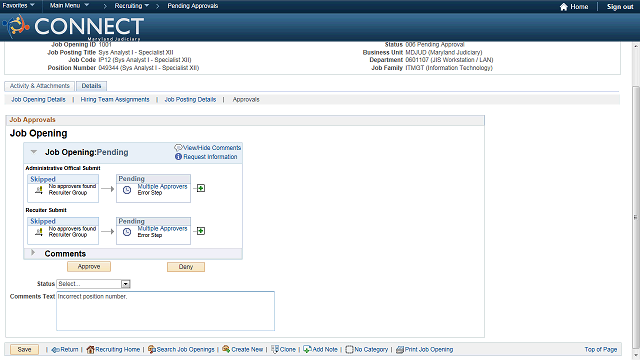This screenshot has height=360, width=640.
Task: Expand the Comments section triangle
Action: pyautogui.click(x=33, y=253)
